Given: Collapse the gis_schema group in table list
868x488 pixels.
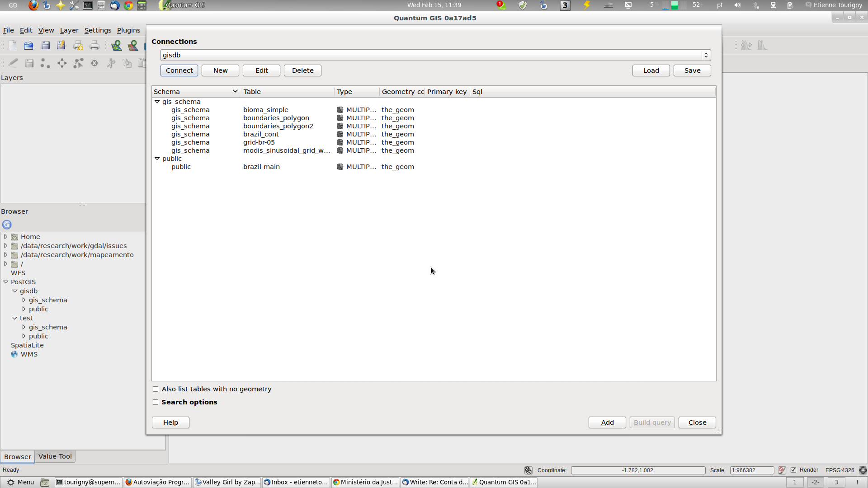Looking at the screenshot, I should (157, 102).
